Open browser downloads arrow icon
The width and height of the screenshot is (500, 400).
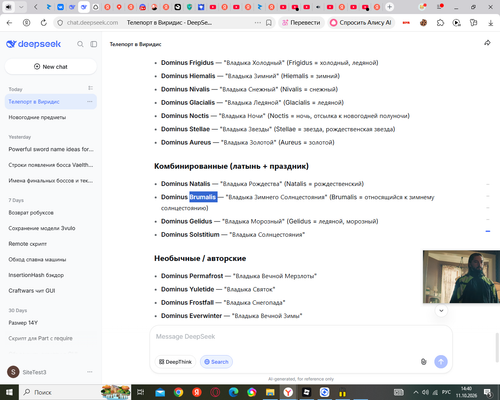point(491,23)
